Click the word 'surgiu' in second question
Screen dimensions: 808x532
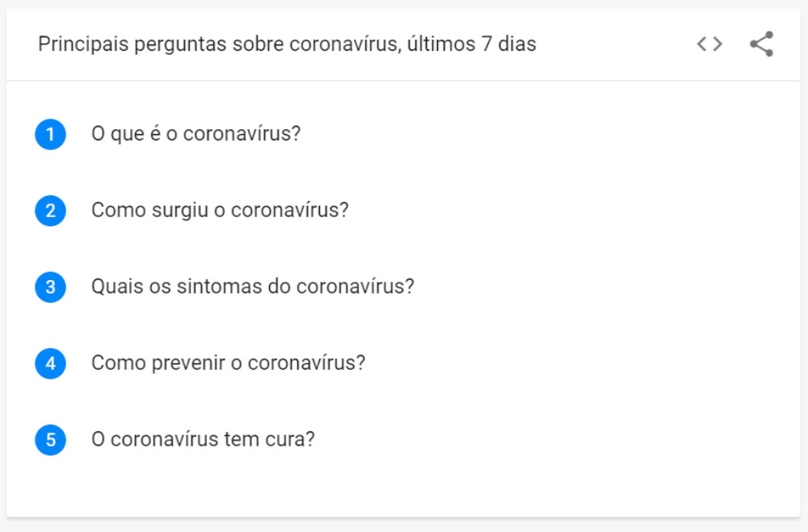tap(180, 211)
